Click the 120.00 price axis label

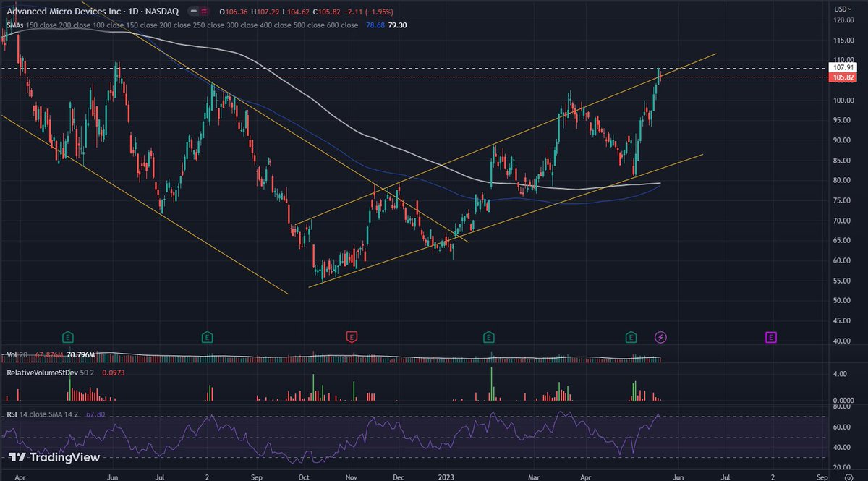point(843,20)
